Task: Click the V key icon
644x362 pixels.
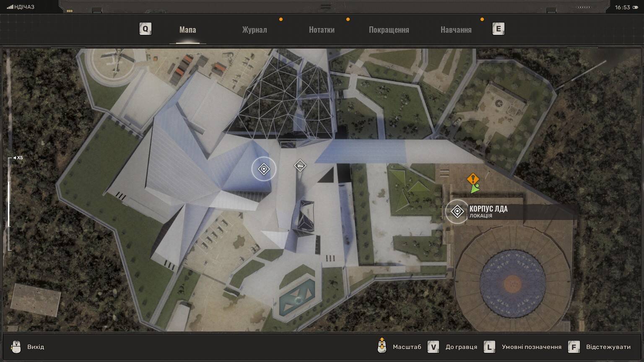Action: [x=433, y=347]
